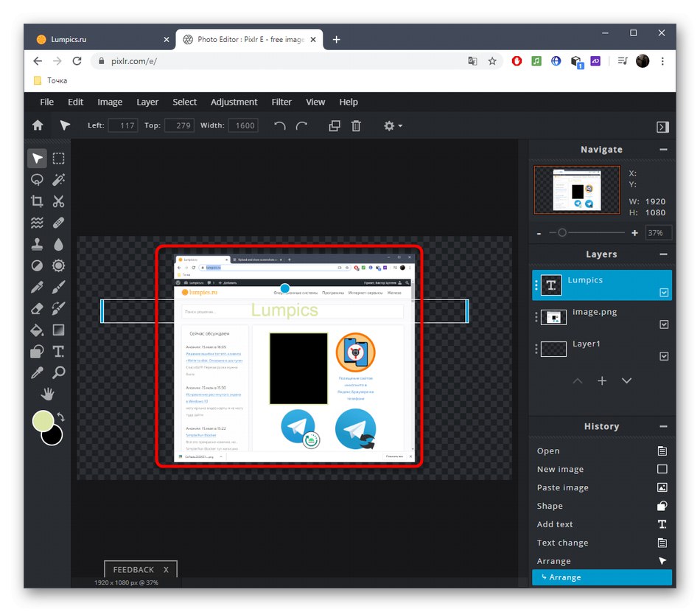The width and height of the screenshot is (700, 612).
Task: Select the Text tool in toolbox
Action: click(x=58, y=351)
